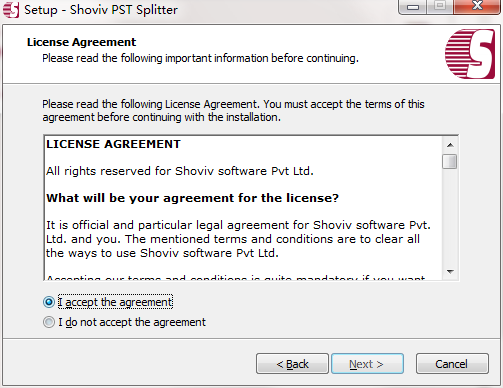The height and width of the screenshot is (388, 503).
Task: Click the large Shoviv S logo in the header
Action: point(470,54)
